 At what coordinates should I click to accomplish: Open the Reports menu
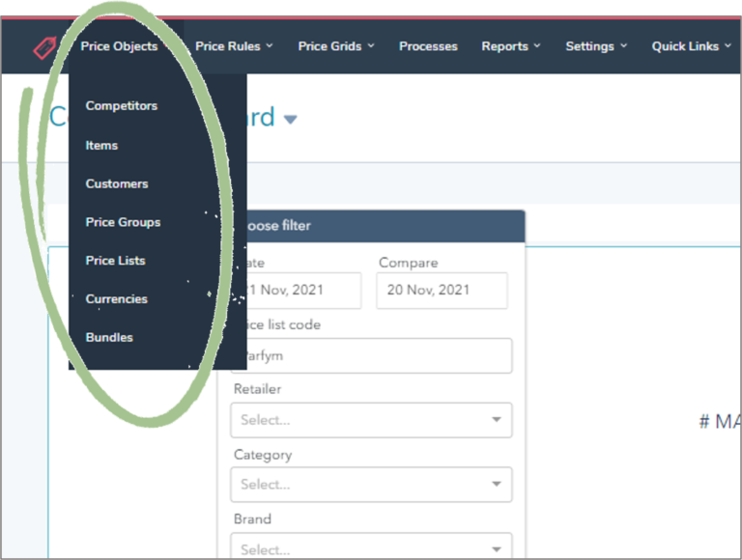(511, 46)
